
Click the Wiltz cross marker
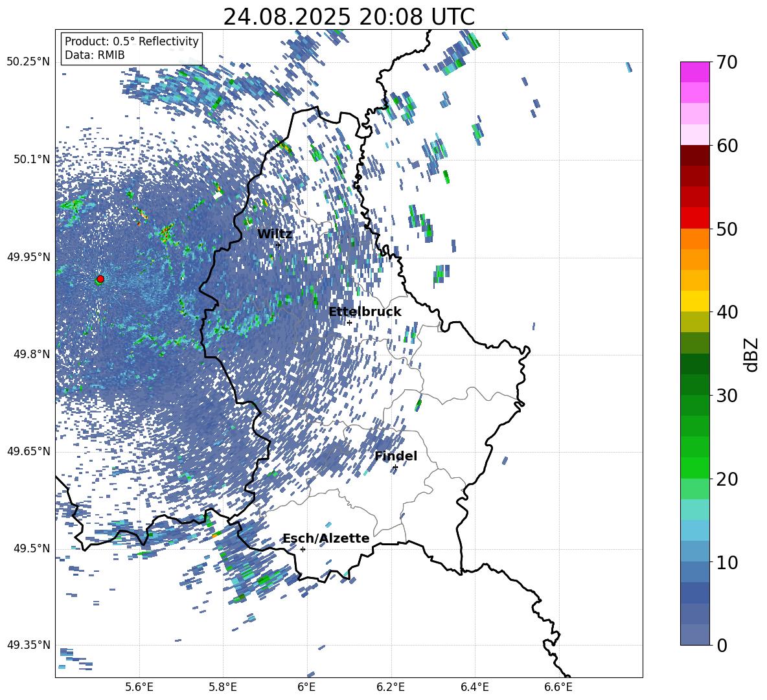pos(279,245)
